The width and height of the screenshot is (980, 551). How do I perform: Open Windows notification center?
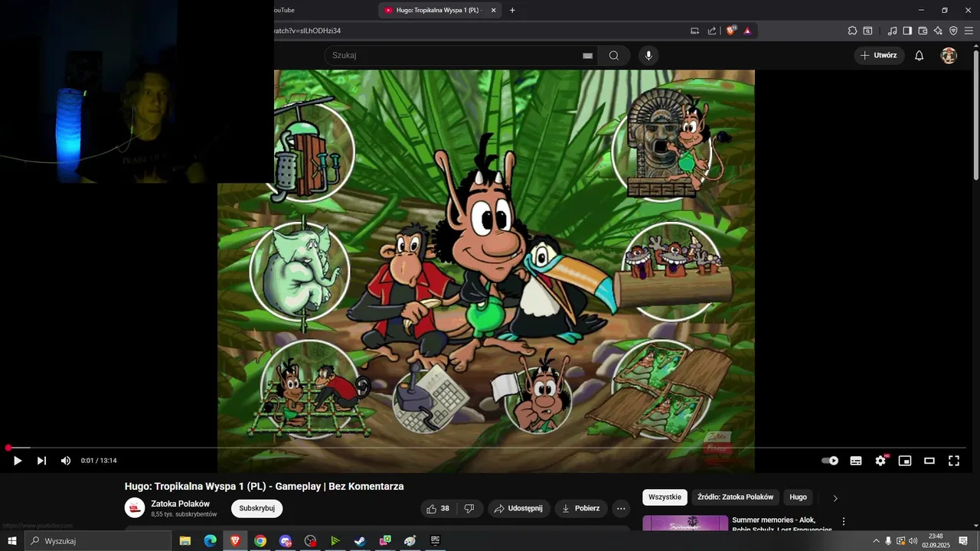click(x=963, y=541)
